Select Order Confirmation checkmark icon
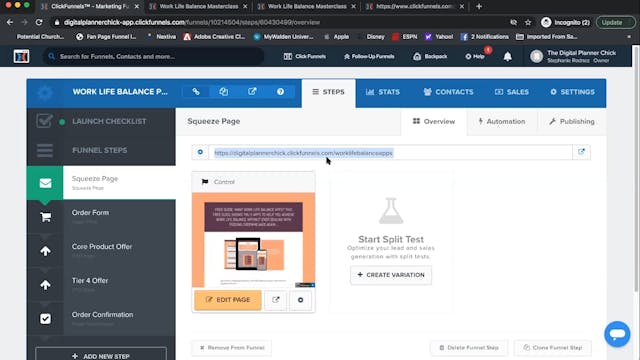The height and width of the screenshot is (360, 640). click(45, 318)
